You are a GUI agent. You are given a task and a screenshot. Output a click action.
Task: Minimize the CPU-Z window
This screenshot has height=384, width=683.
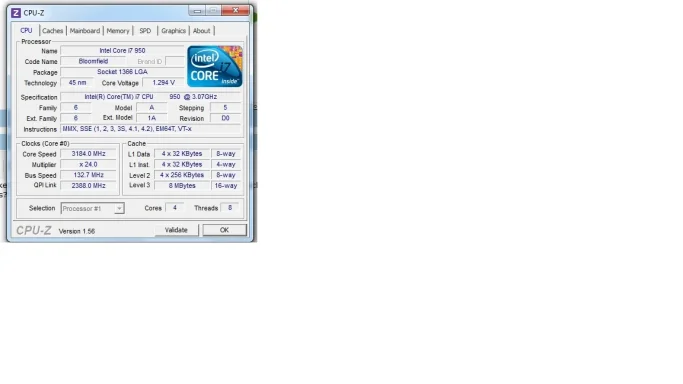coord(197,10)
